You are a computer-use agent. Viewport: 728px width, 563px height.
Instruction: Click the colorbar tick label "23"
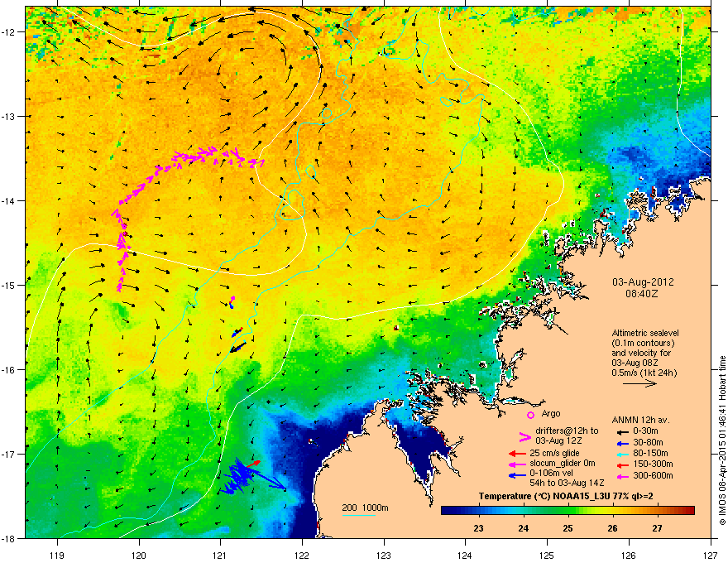pyautogui.click(x=478, y=528)
